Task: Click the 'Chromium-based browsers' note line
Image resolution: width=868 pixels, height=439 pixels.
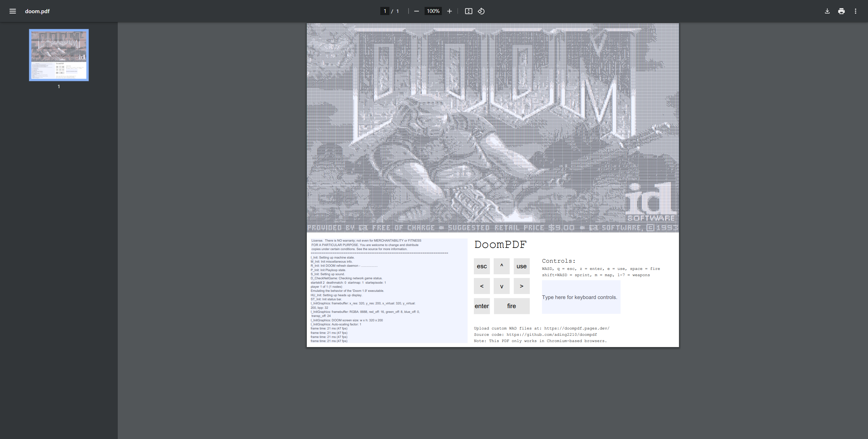Action: coord(540,341)
